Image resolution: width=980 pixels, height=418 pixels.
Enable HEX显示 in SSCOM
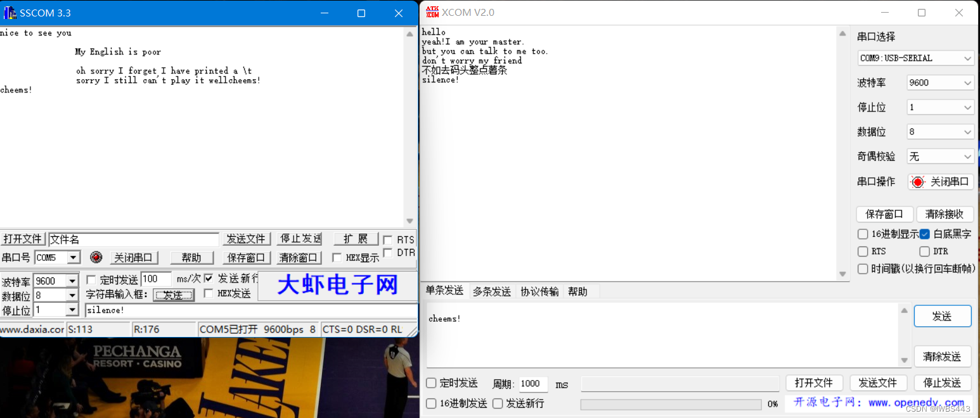pyautogui.click(x=337, y=258)
